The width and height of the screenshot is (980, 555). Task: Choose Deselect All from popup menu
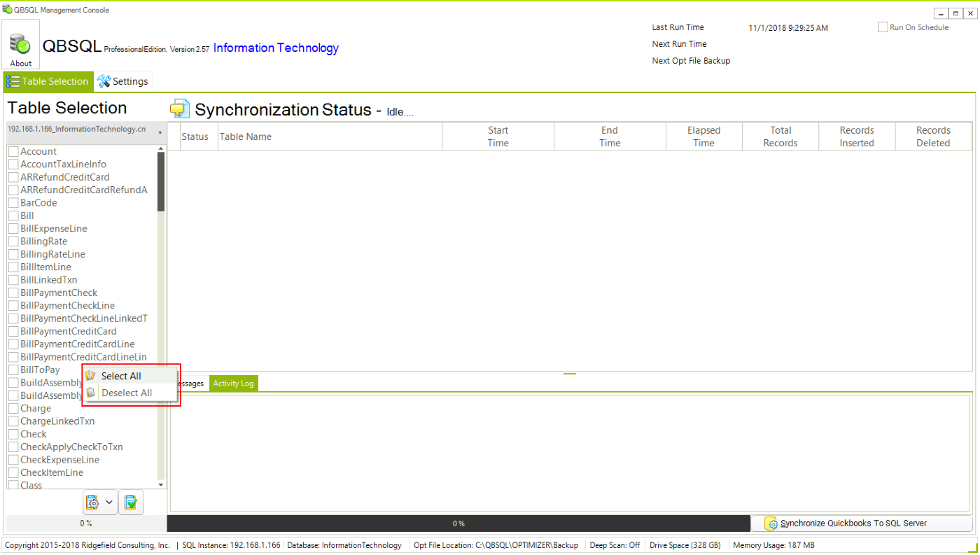pyautogui.click(x=130, y=393)
